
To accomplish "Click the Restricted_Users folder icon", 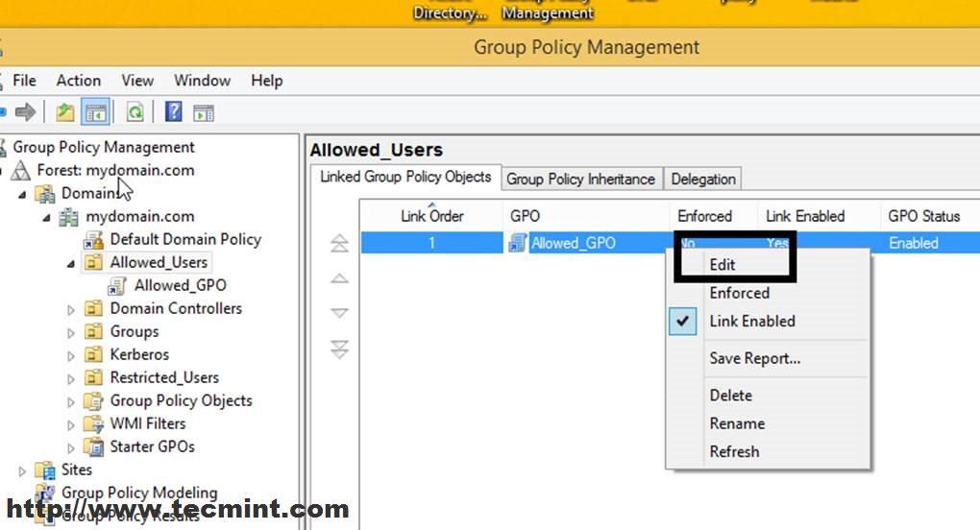I will (93, 377).
